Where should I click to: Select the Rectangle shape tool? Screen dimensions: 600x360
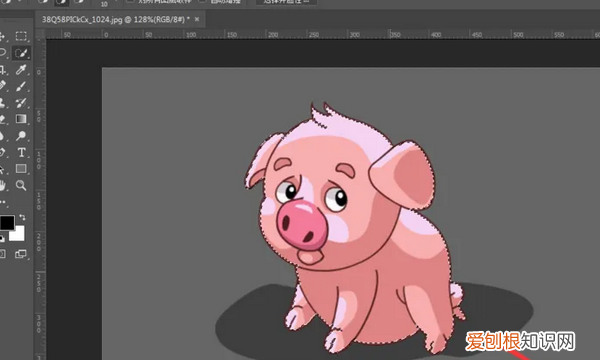click(21, 169)
